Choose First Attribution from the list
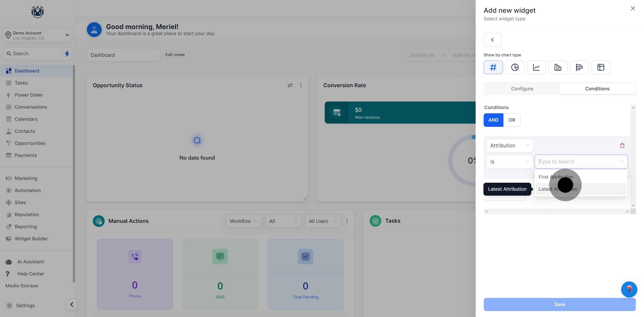644x317 pixels. click(x=555, y=177)
